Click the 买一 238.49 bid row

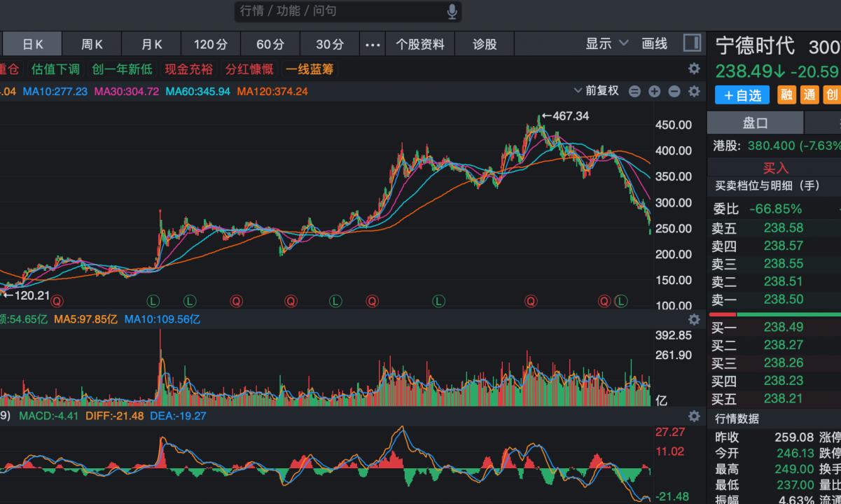coord(774,327)
